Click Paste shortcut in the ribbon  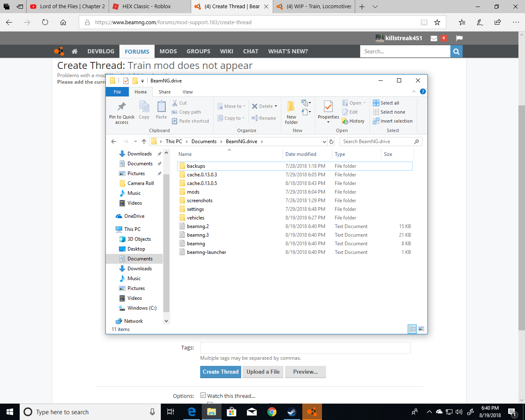(190, 121)
